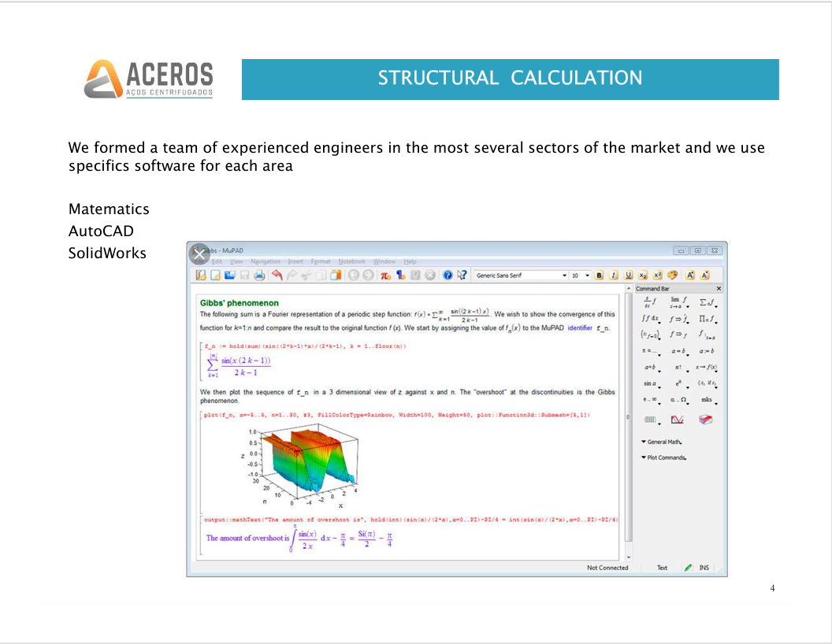Click the notebook vertical scrollbar
The height and width of the screenshot is (644, 832).
pos(629,421)
